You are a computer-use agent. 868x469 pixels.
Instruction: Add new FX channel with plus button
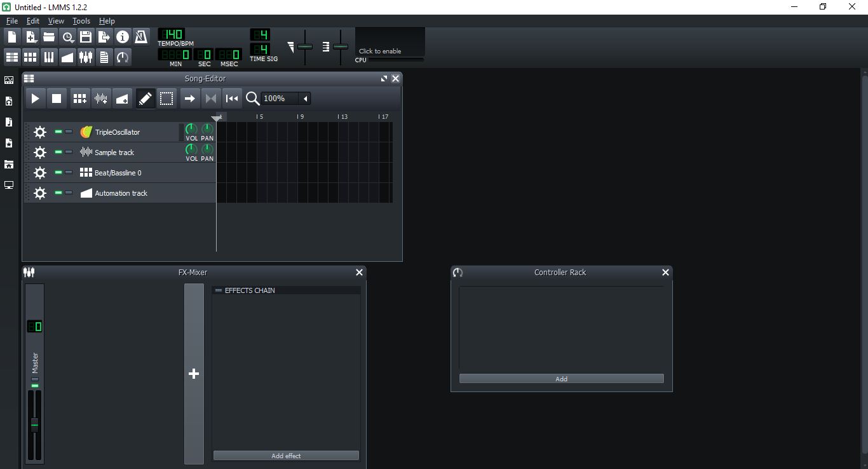(194, 374)
